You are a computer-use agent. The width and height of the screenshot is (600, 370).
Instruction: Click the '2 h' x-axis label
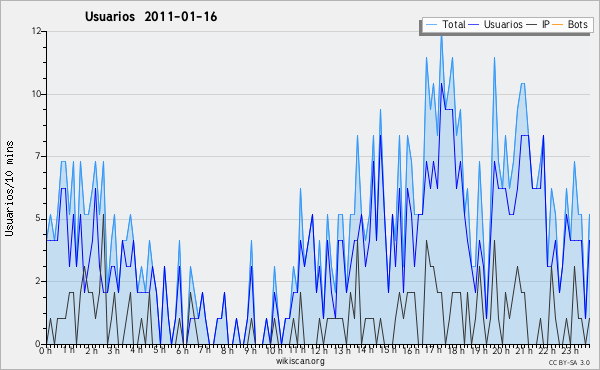pyautogui.click(x=91, y=350)
